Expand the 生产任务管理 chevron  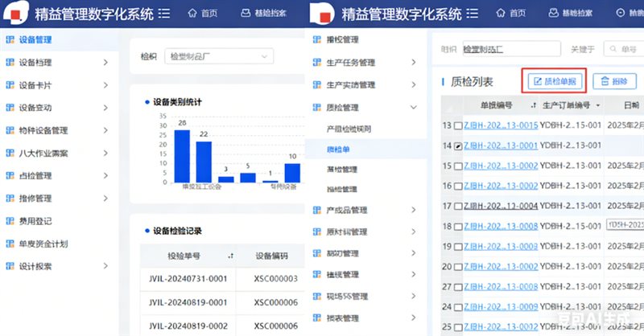tap(414, 63)
